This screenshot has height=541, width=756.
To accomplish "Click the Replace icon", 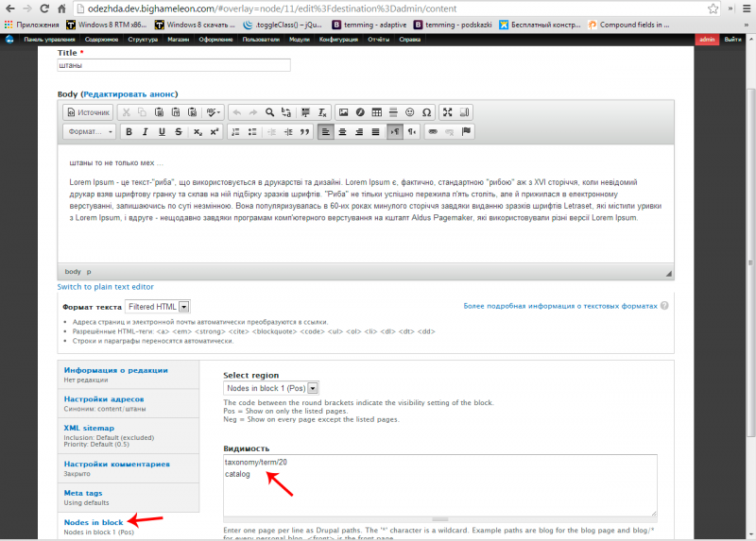I will point(286,112).
